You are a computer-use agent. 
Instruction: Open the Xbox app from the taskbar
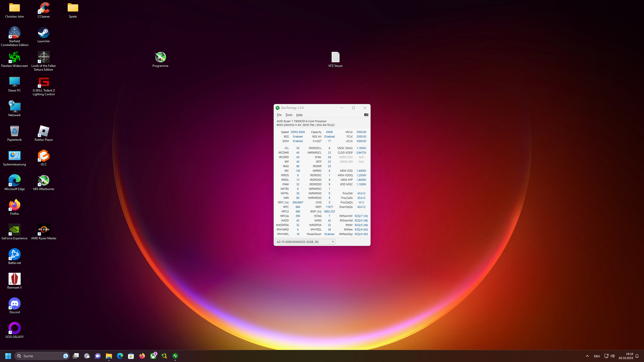coord(153,356)
